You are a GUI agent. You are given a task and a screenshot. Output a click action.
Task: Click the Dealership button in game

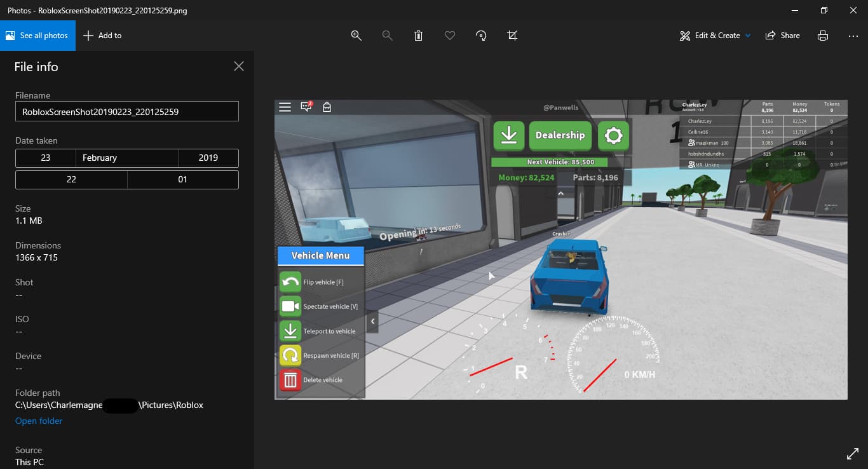point(560,135)
